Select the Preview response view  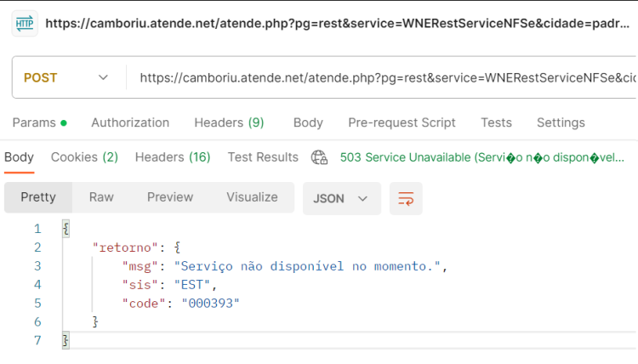[170, 197]
